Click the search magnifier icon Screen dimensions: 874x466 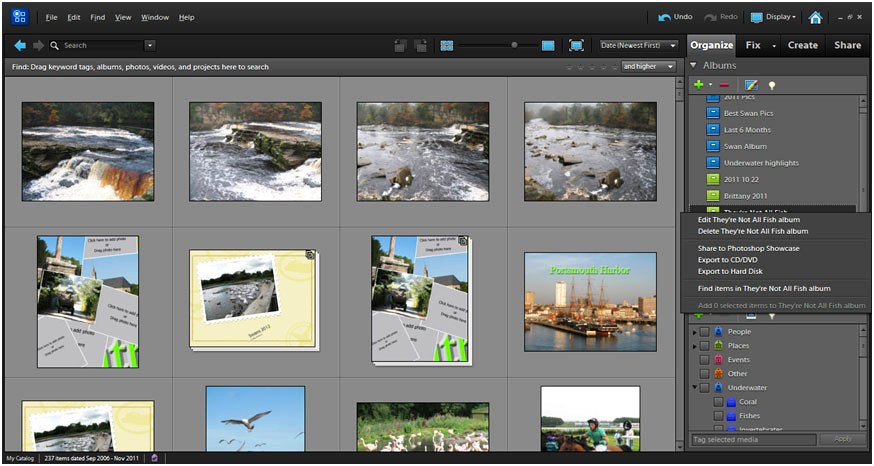point(55,46)
